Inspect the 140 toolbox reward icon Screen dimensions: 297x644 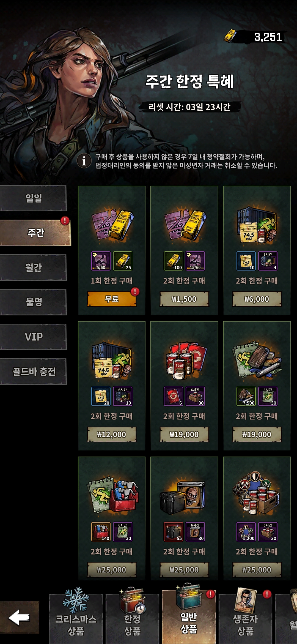(101, 532)
